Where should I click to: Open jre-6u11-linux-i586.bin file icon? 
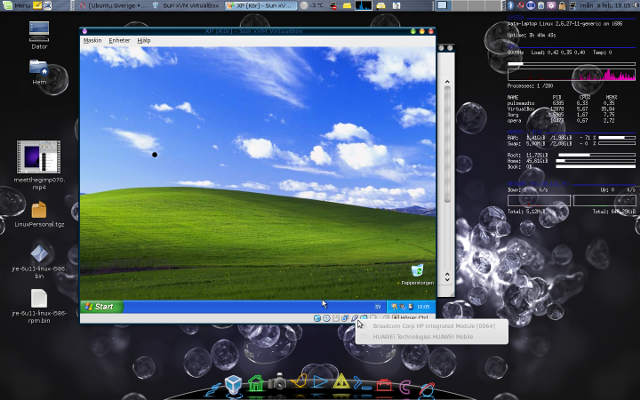click(39, 261)
